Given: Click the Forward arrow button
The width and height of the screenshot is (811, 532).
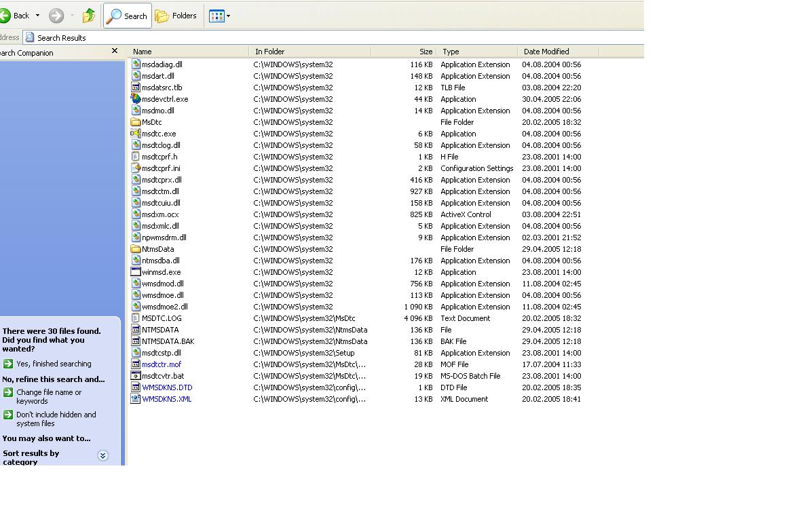Looking at the screenshot, I should [56, 16].
